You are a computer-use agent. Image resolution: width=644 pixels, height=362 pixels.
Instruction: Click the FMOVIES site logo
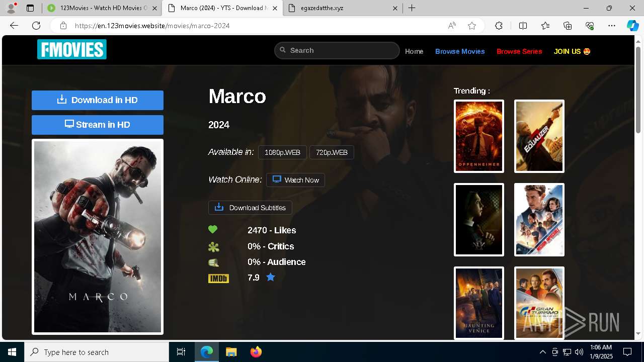pyautogui.click(x=72, y=49)
